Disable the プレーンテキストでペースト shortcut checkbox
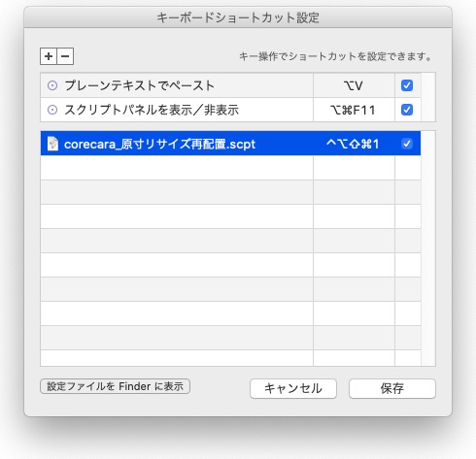This screenshot has height=459, width=476. pyautogui.click(x=407, y=85)
